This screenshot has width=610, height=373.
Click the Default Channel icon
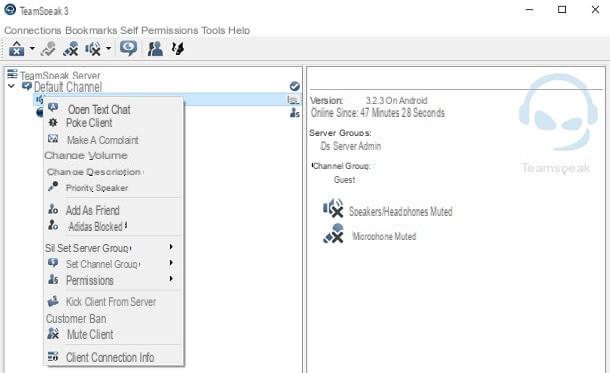(26, 86)
